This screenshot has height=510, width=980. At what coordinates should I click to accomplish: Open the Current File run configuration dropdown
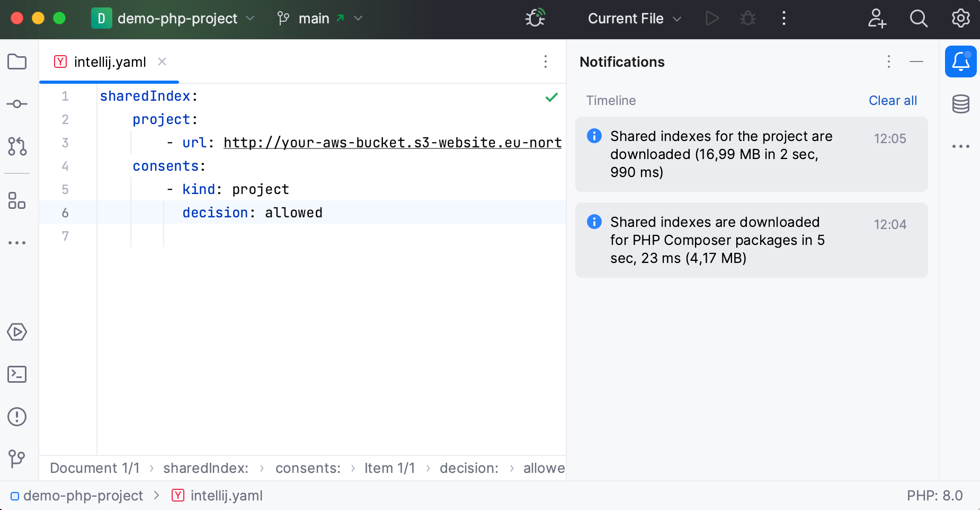634,18
